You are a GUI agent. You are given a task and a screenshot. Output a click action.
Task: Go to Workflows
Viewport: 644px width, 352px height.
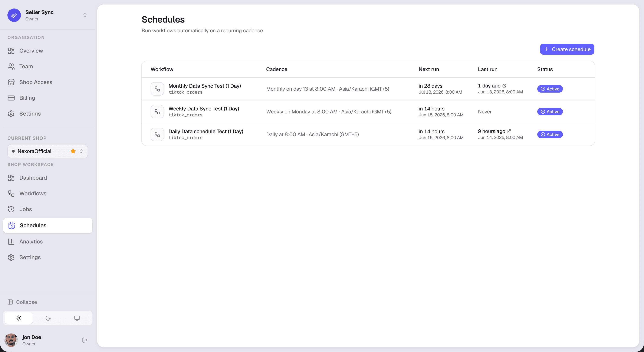coord(47,193)
